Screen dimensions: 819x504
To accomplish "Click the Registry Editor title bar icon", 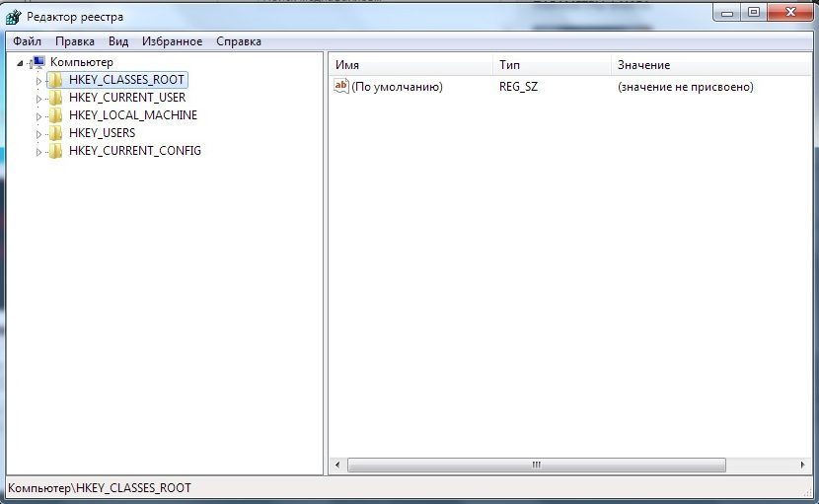I will 13,17.
